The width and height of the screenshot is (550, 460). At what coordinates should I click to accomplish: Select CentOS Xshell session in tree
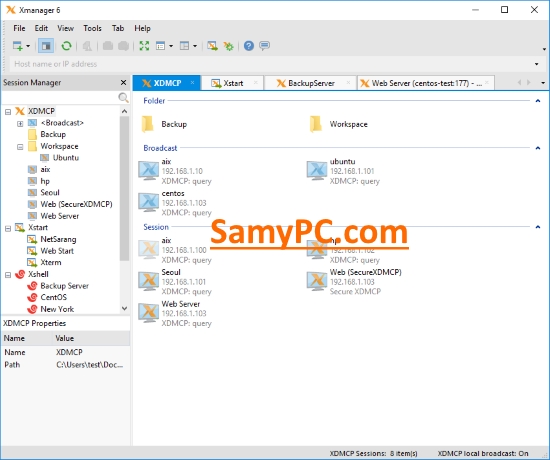(47, 298)
